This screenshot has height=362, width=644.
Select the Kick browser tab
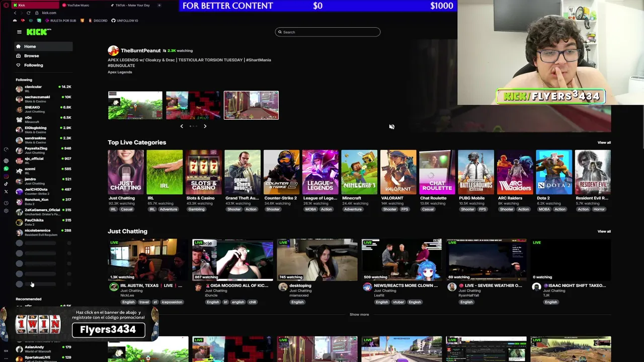click(35, 5)
